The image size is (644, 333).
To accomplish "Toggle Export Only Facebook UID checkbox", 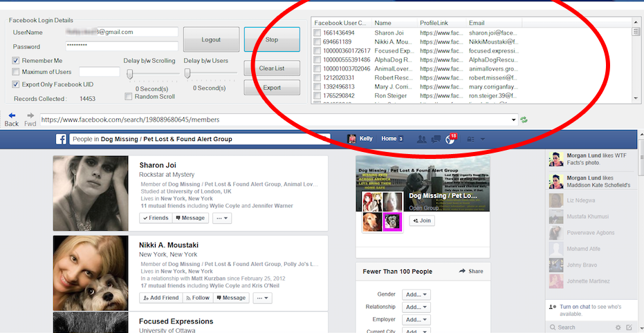I will (16, 84).
